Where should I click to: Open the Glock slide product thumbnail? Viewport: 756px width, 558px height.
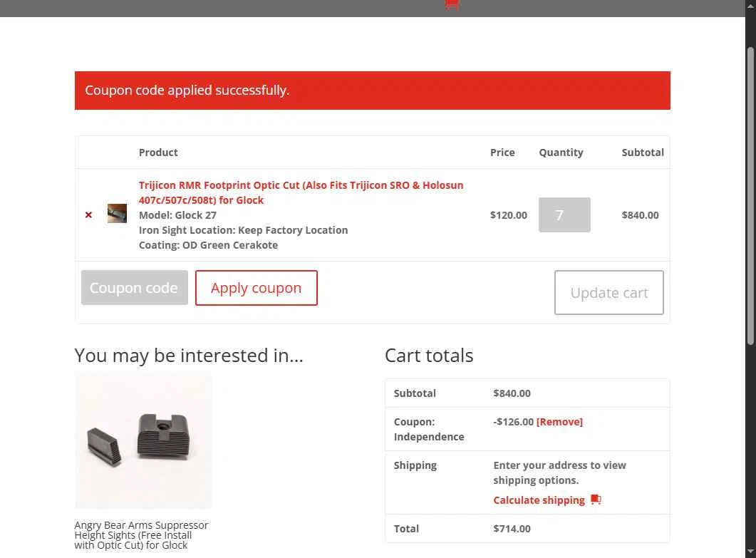click(117, 213)
